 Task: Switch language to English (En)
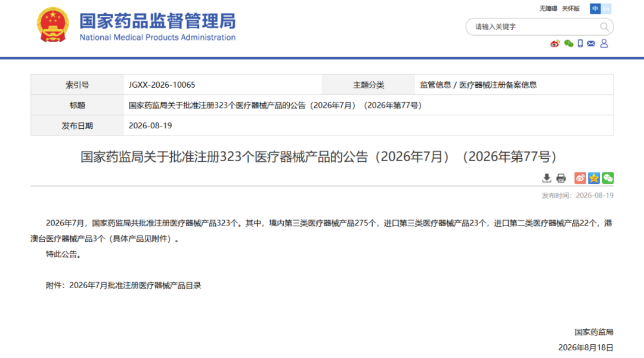(606, 8)
